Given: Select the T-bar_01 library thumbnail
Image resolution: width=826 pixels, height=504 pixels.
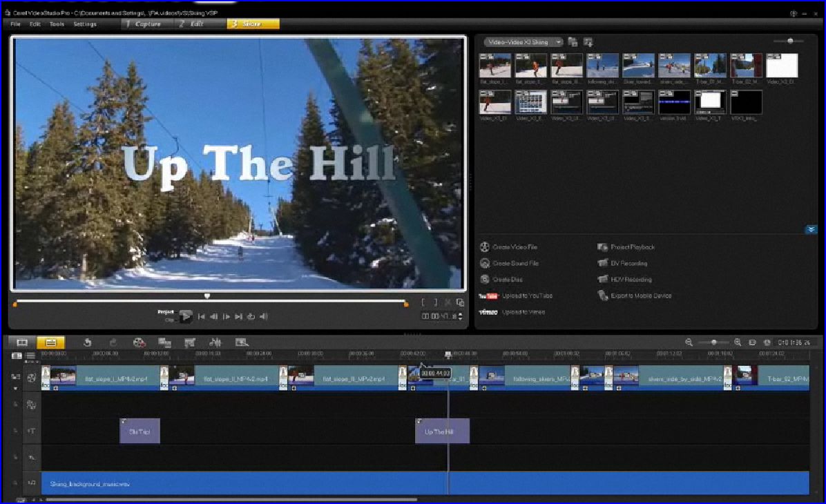Looking at the screenshot, I should [709, 66].
